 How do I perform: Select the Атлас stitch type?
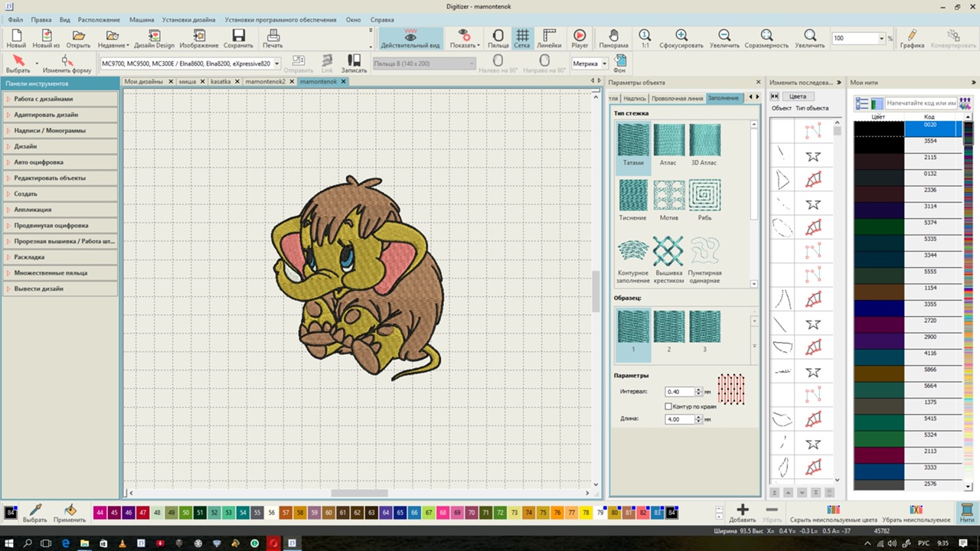click(x=668, y=145)
